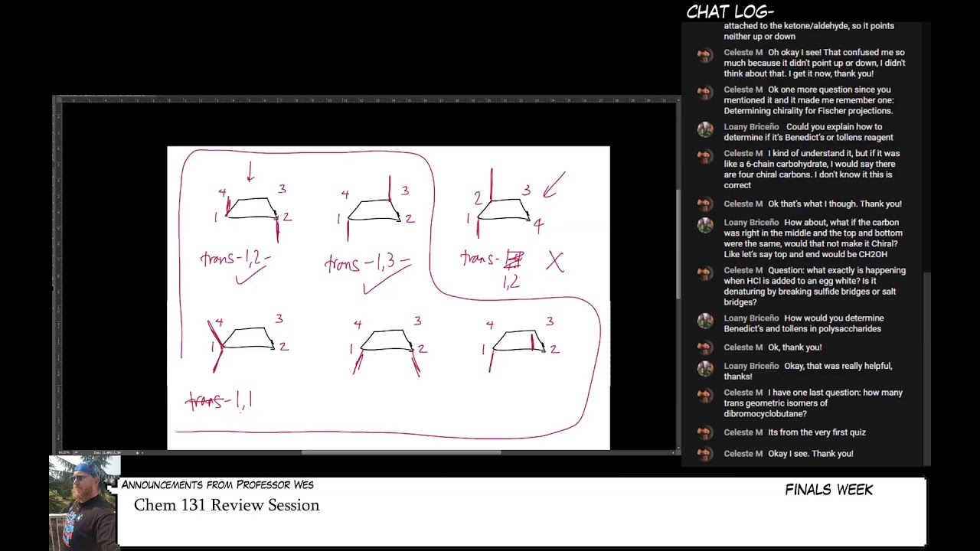
Task: Click the 'trans-1,2-' handwritten label
Action: click(235, 259)
